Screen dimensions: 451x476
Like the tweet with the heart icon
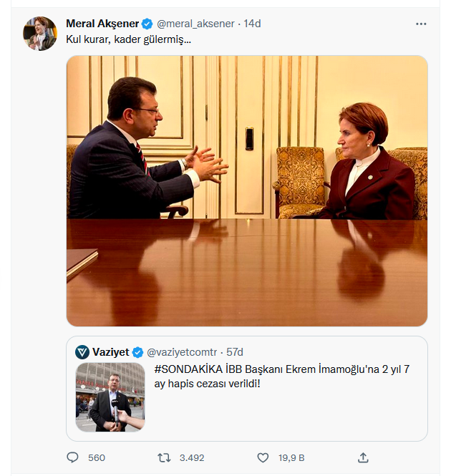coord(263,457)
